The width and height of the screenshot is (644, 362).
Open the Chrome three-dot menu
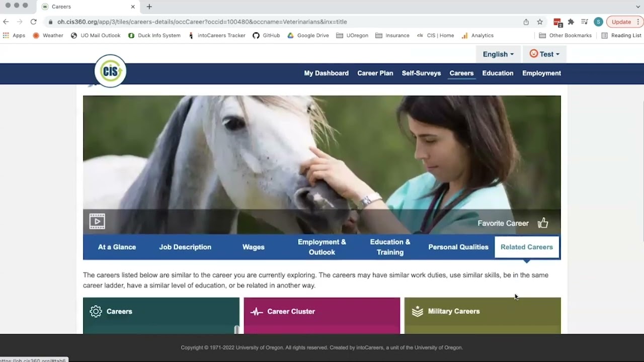pos(638,22)
